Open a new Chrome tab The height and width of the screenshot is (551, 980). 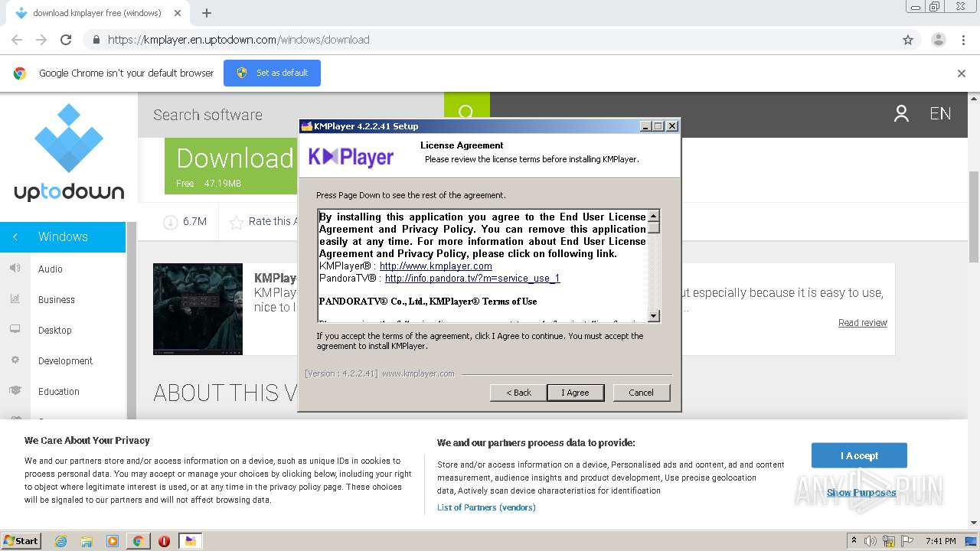[x=207, y=13]
